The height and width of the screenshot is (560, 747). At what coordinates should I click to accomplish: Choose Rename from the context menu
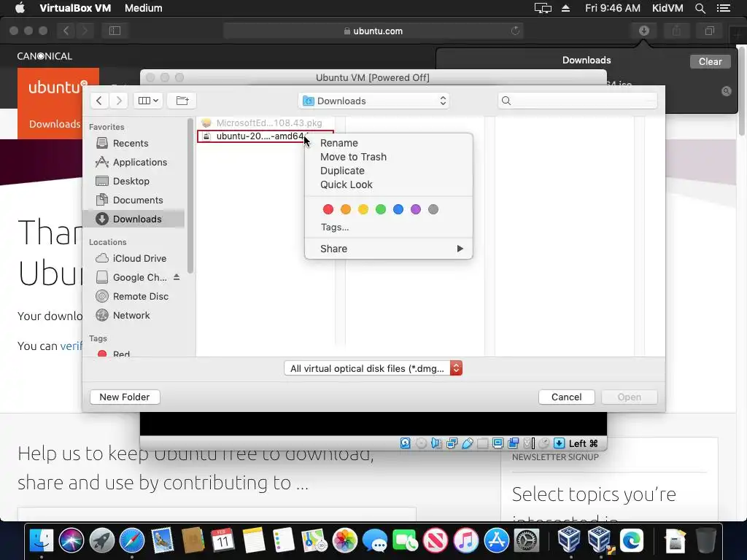click(338, 143)
